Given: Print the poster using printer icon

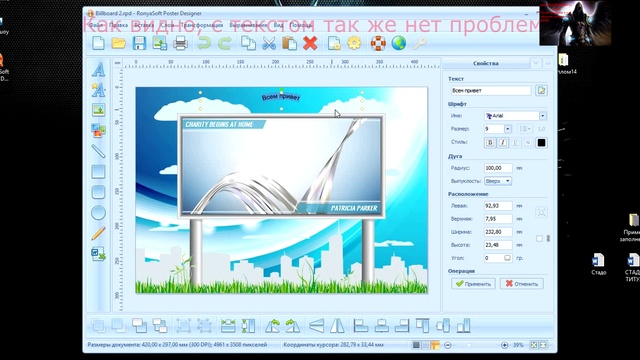Looking at the screenshot, I should point(180,43).
